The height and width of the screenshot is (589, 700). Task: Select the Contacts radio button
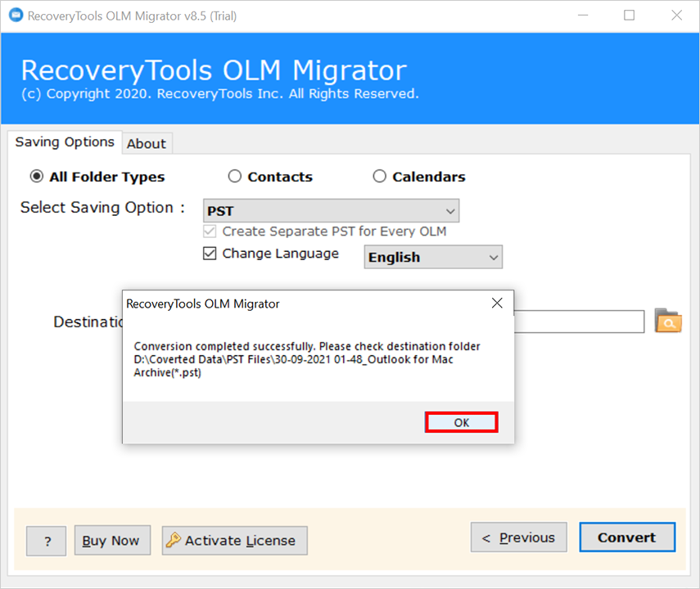point(234,176)
